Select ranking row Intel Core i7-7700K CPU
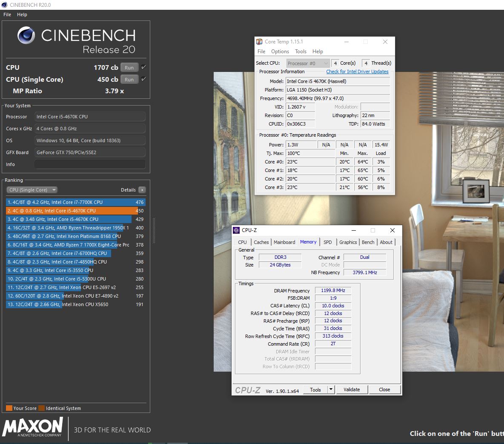504x444 pixels. pos(75,202)
